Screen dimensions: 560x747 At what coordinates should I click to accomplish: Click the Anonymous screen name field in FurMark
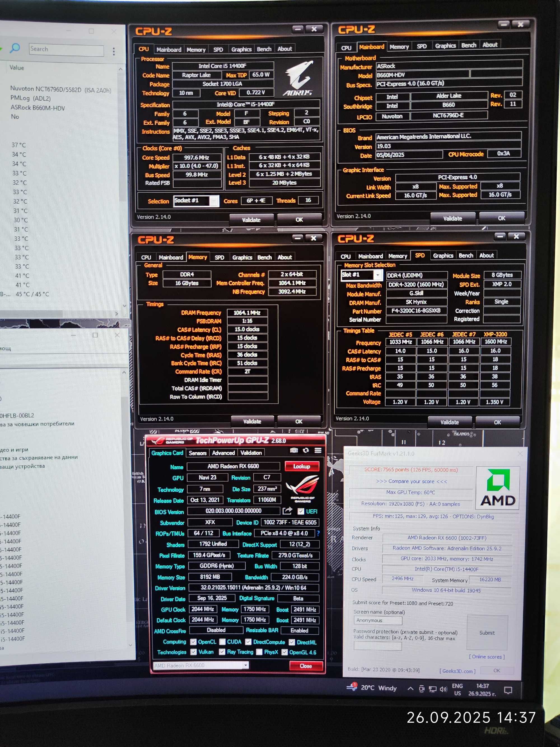378,620
